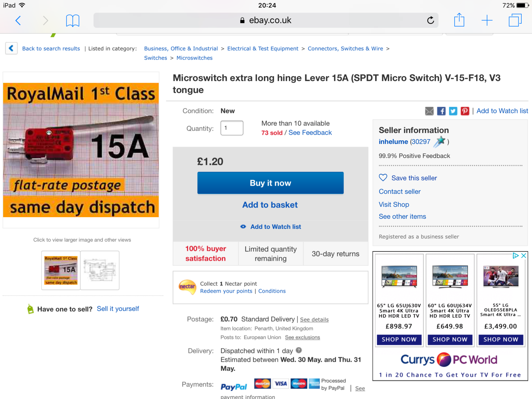Share listing on Facebook
532x399 pixels.
pos(441,111)
